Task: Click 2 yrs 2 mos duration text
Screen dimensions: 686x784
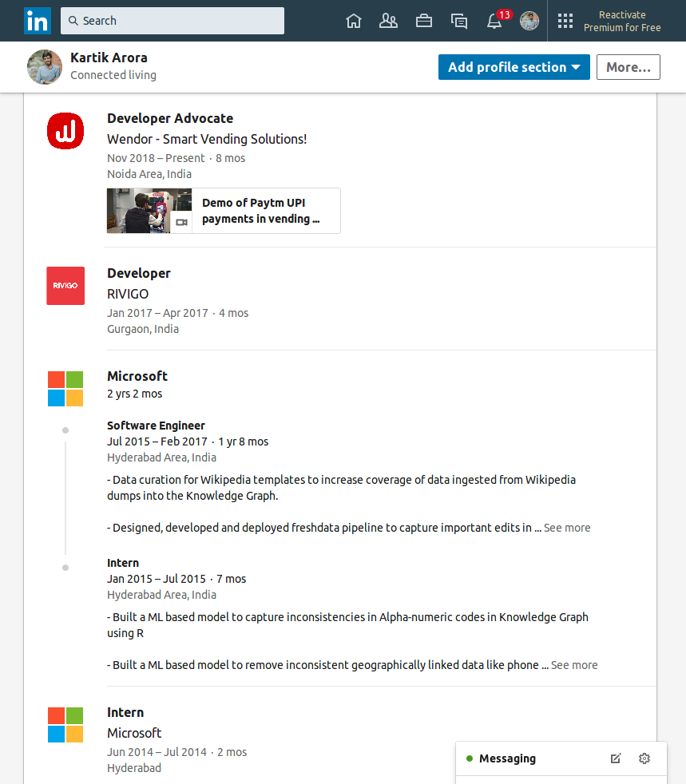Action: click(134, 394)
